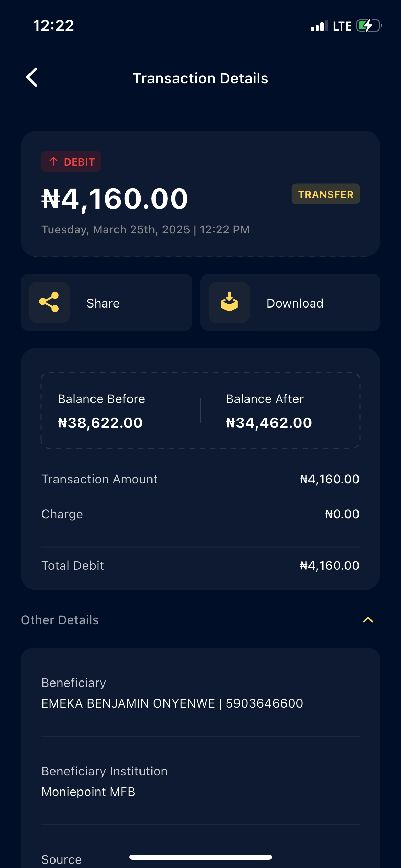Image resolution: width=401 pixels, height=868 pixels.
Task: Tap the yellow download tray icon
Action: tap(229, 302)
